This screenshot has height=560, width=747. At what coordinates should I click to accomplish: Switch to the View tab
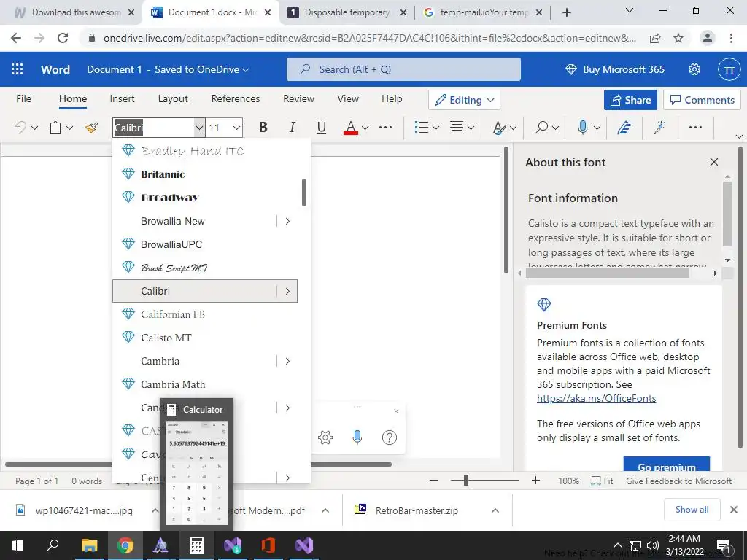[x=348, y=98]
